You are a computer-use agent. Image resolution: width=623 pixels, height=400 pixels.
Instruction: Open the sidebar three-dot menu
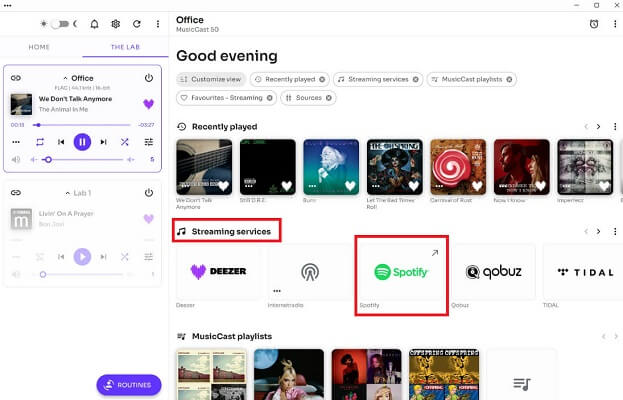[158, 24]
